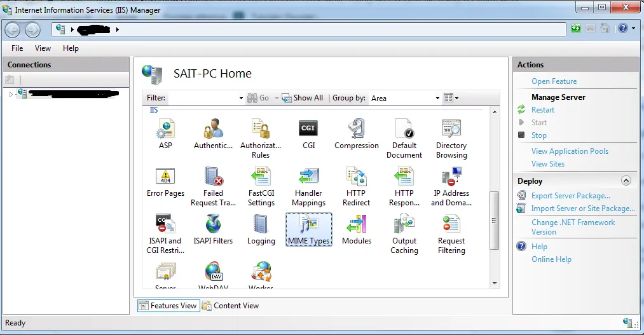This screenshot has width=644, height=335.
Task: Open Online Help link
Action: point(551,259)
